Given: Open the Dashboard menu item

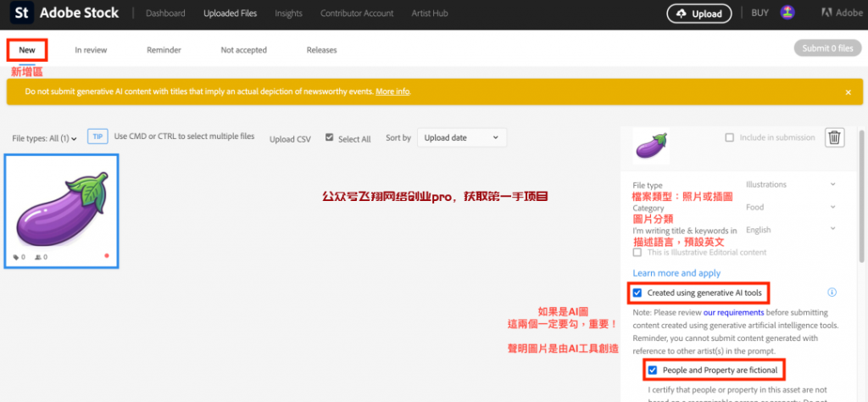Looking at the screenshot, I should [165, 14].
